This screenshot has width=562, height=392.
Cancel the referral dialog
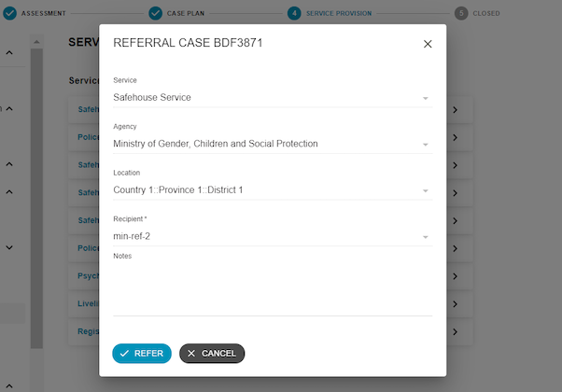(x=212, y=354)
